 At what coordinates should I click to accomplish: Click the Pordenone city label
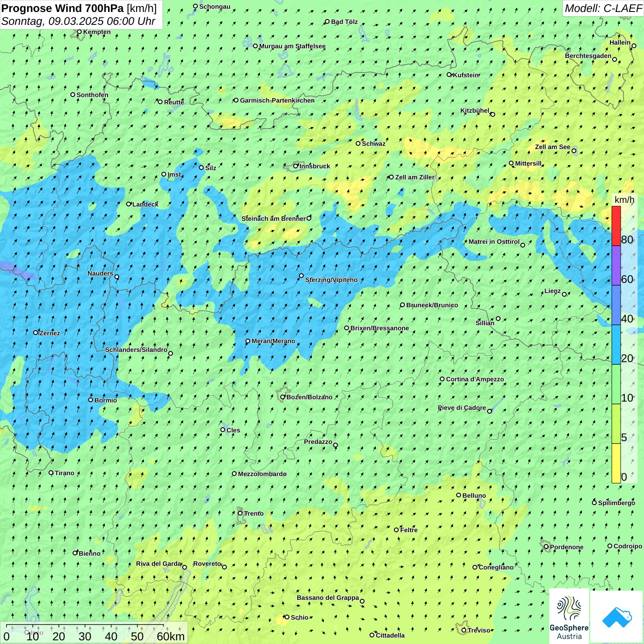[567, 547]
